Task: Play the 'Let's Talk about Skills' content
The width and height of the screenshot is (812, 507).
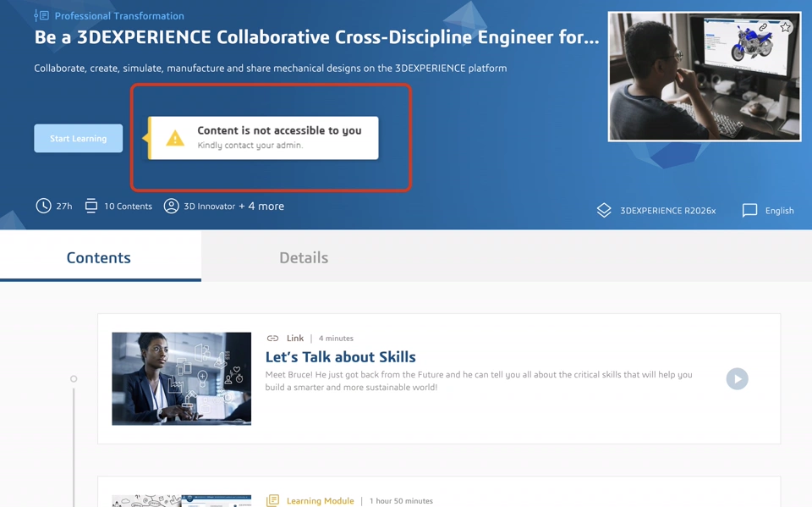Action: [737, 379]
